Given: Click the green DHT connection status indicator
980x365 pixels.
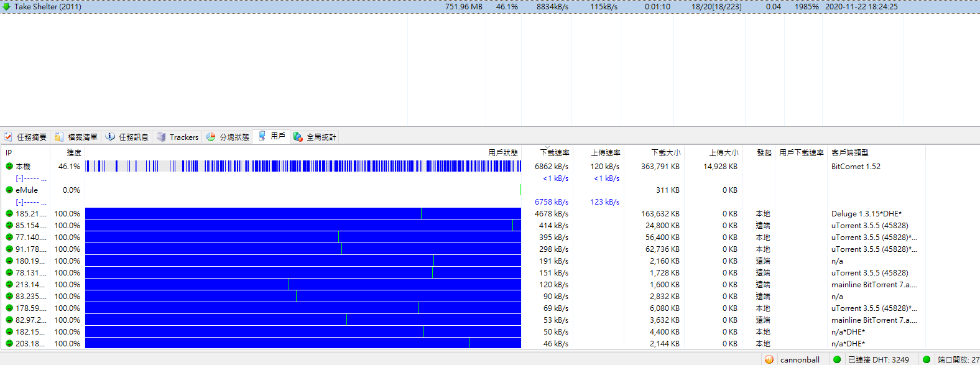Looking at the screenshot, I should click(837, 359).
